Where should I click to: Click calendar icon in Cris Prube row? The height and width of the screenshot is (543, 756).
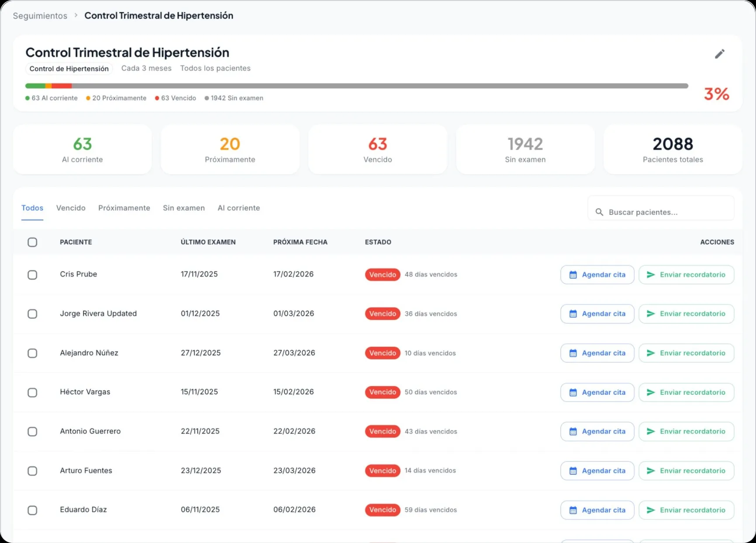tap(573, 275)
